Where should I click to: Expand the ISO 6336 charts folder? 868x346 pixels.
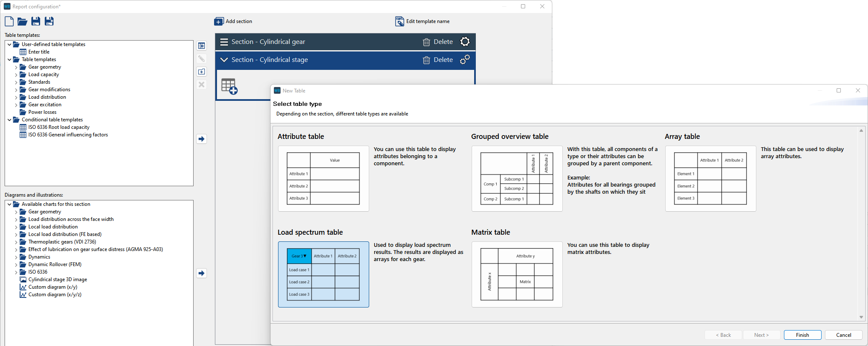pyautogui.click(x=16, y=272)
